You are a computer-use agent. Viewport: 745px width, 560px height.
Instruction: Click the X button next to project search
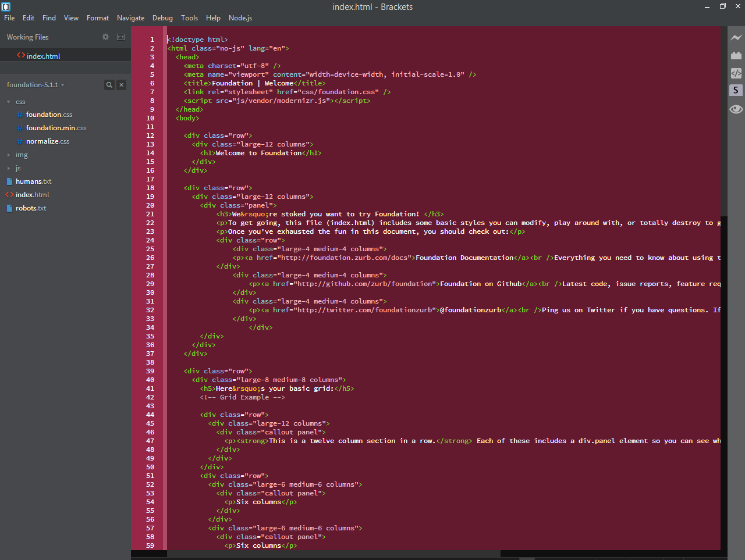click(x=121, y=85)
